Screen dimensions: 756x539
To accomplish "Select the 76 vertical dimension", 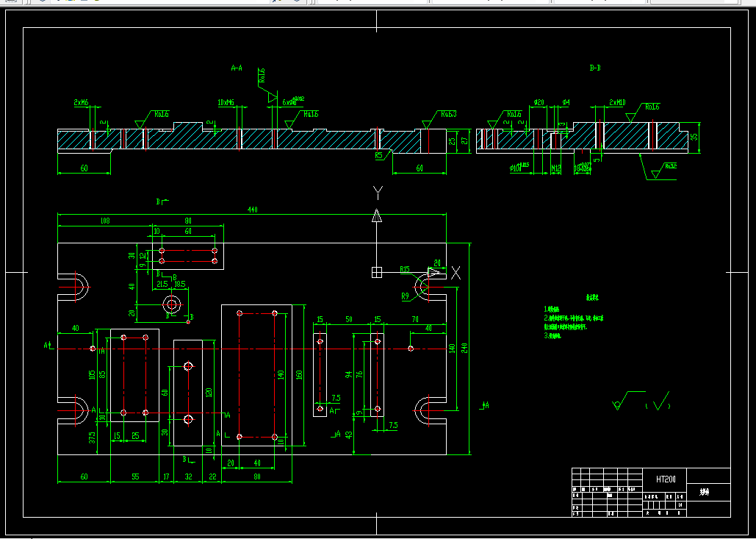I will point(359,374).
